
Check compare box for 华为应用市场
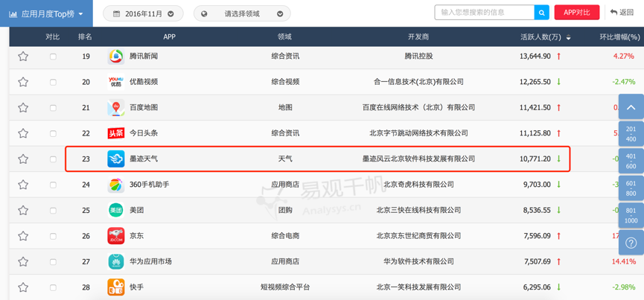[53, 261]
